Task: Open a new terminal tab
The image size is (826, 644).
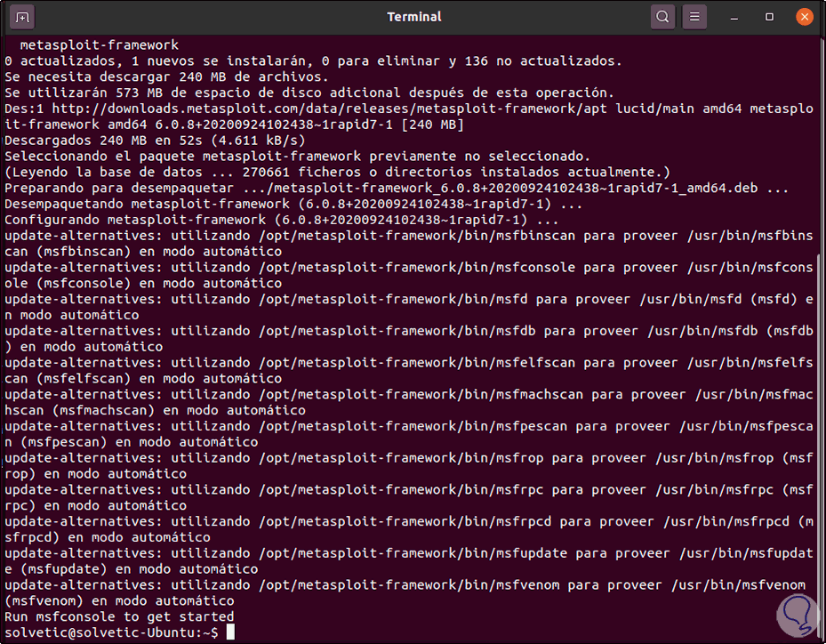Action: [x=22, y=18]
